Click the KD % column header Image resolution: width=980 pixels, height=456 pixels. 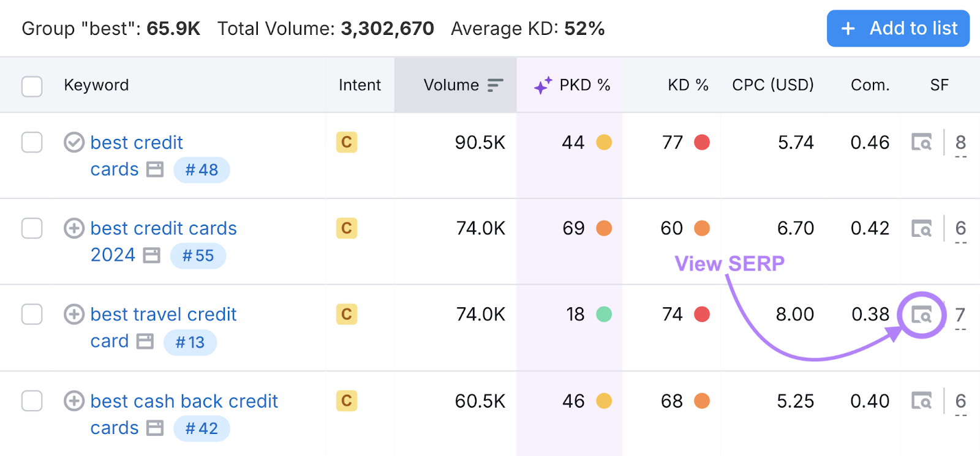(x=687, y=85)
